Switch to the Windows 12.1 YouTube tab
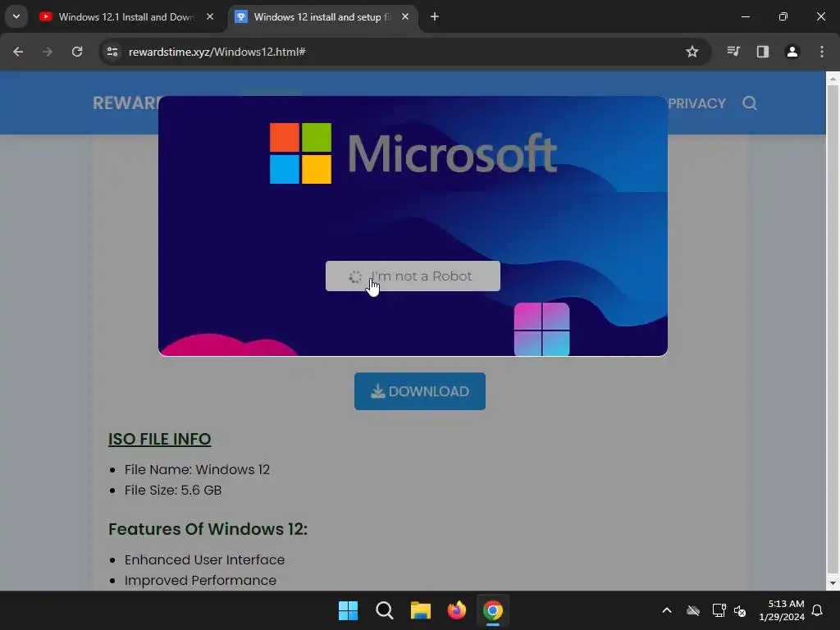840x630 pixels. [x=126, y=17]
